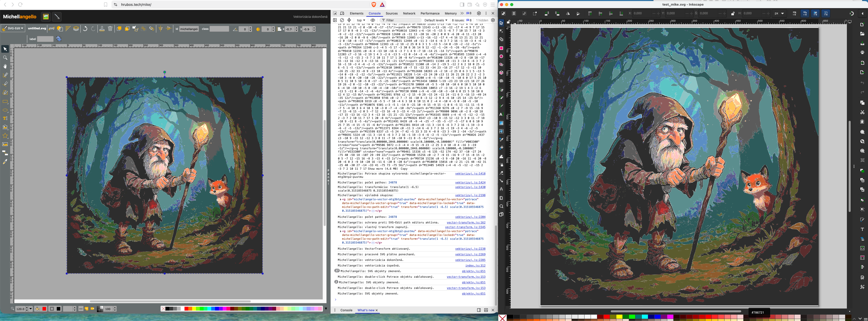Open the vektorizuj.js:2285 source link

(x=470, y=260)
